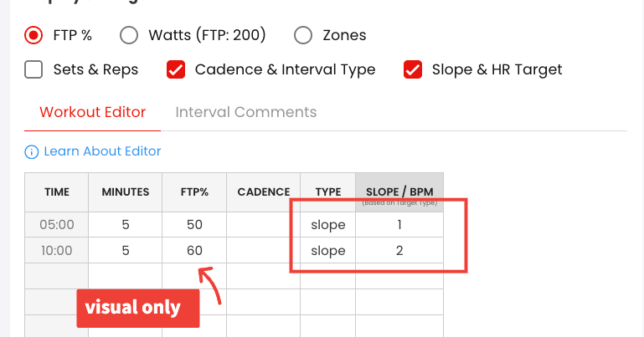Image resolution: width=644 pixels, height=337 pixels.
Task: Select the Watts (FTP: 200) radio option
Action: [129, 35]
